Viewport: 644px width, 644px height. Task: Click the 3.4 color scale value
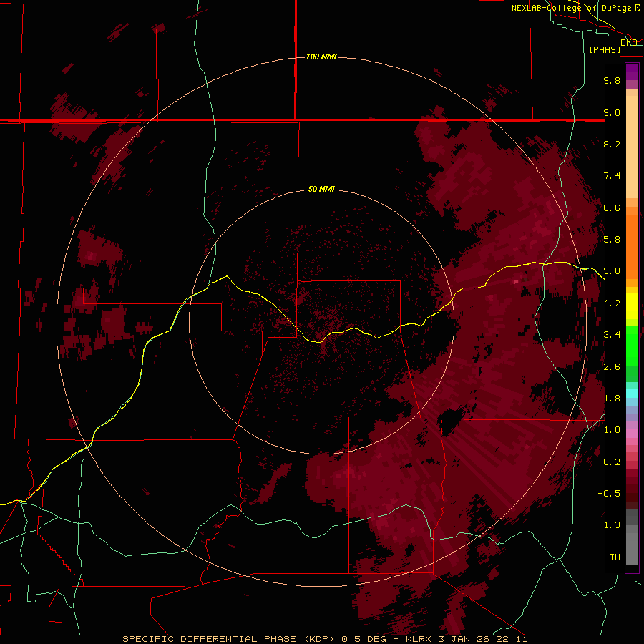(612, 335)
